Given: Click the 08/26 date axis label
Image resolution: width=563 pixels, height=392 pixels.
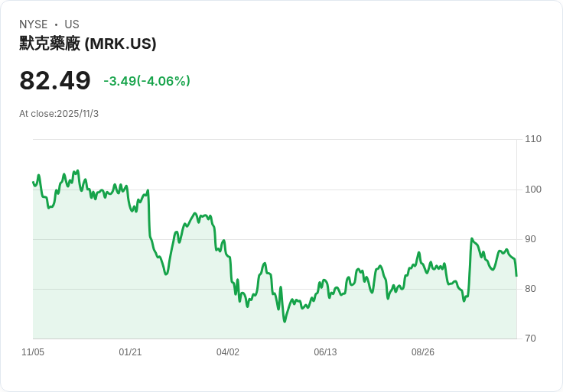Looking at the screenshot, I should click(x=422, y=352).
